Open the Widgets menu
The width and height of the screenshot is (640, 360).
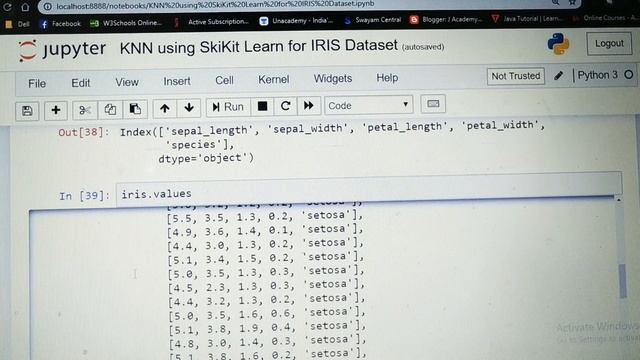pyautogui.click(x=333, y=78)
